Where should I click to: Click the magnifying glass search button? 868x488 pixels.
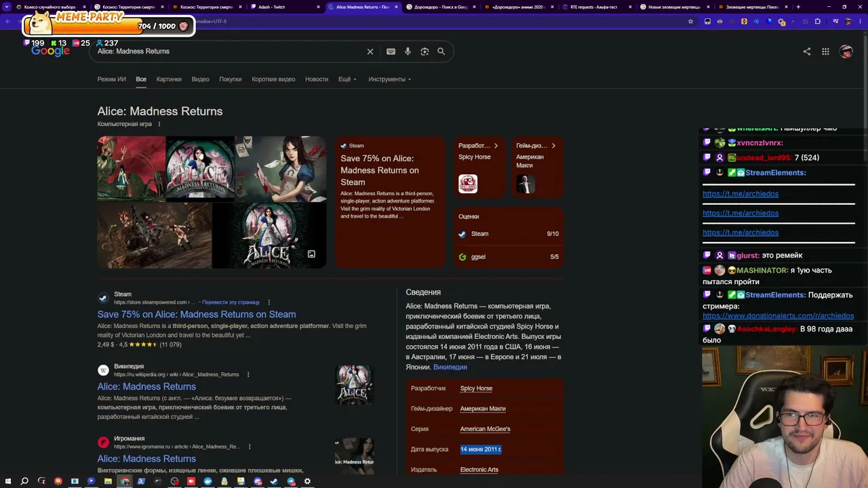tap(441, 52)
